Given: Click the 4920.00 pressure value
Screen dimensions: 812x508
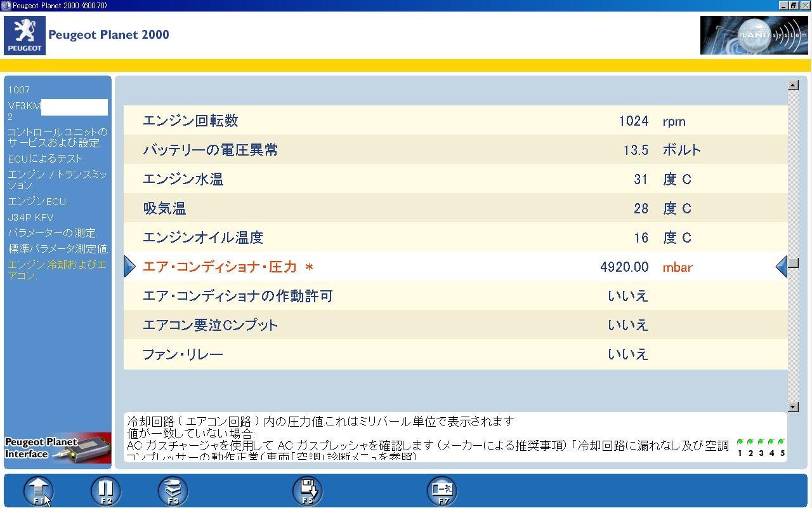Looking at the screenshot, I should (624, 267).
